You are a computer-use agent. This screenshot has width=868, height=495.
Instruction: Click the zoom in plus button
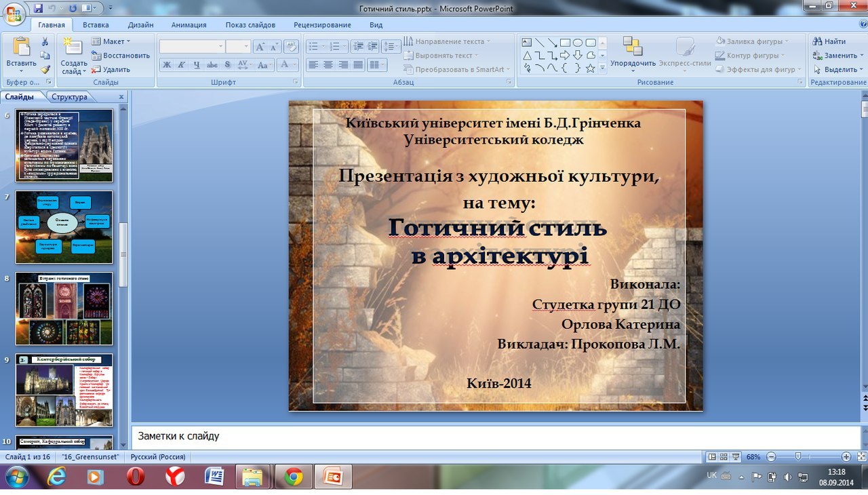[x=846, y=457]
